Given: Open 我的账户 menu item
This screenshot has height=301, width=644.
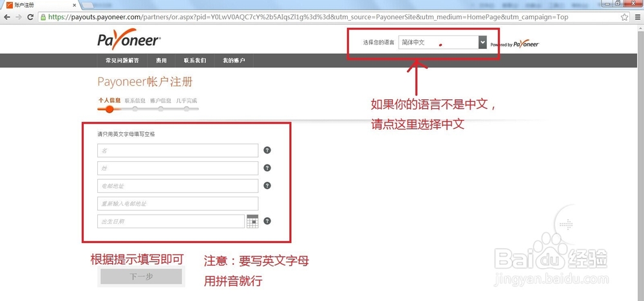Looking at the screenshot, I should coord(234,61).
